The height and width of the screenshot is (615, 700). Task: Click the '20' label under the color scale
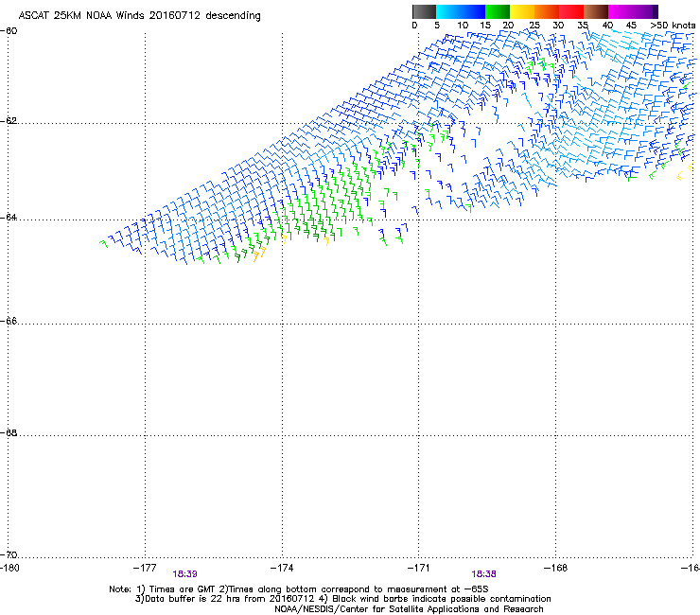508,26
